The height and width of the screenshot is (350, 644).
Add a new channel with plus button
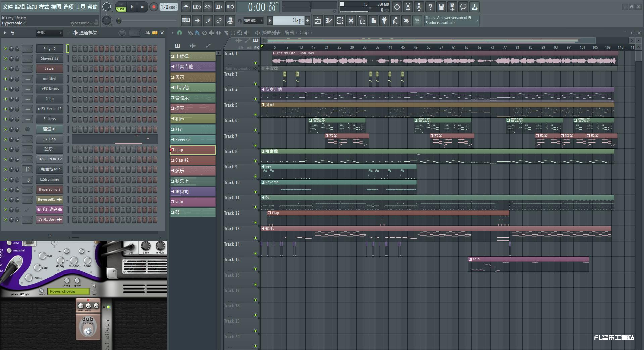click(x=50, y=236)
